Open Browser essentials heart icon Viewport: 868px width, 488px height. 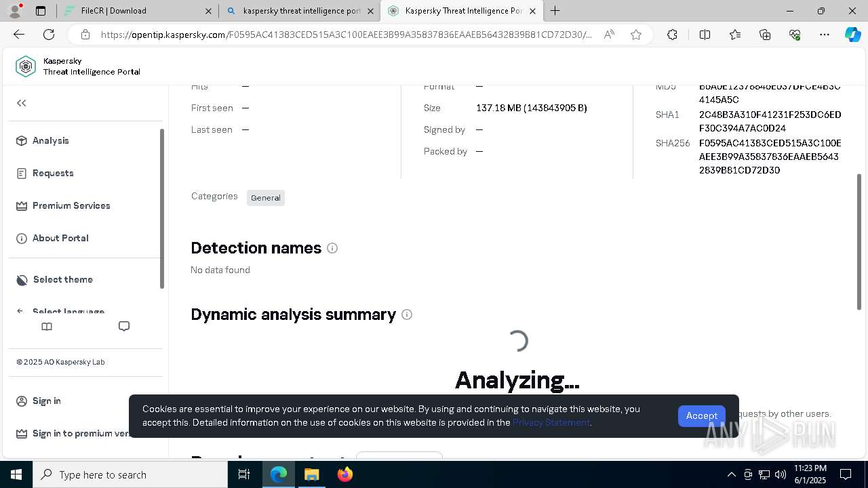pyautogui.click(x=795, y=35)
